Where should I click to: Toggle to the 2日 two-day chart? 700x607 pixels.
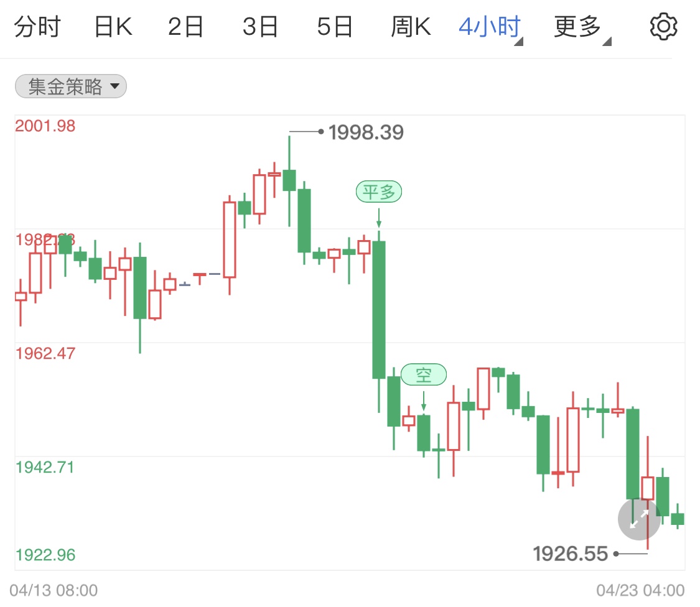tap(185, 26)
